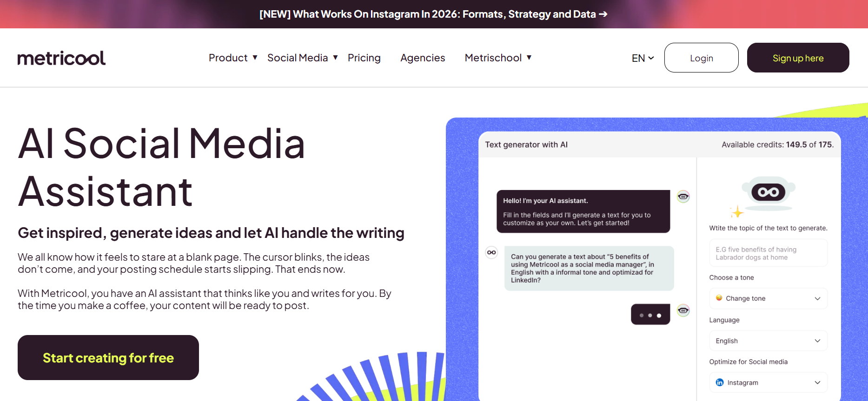The height and width of the screenshot is (401, 868).
Task: Click the 'Available credits: 149.5 of 175' text
Action: 777,145
